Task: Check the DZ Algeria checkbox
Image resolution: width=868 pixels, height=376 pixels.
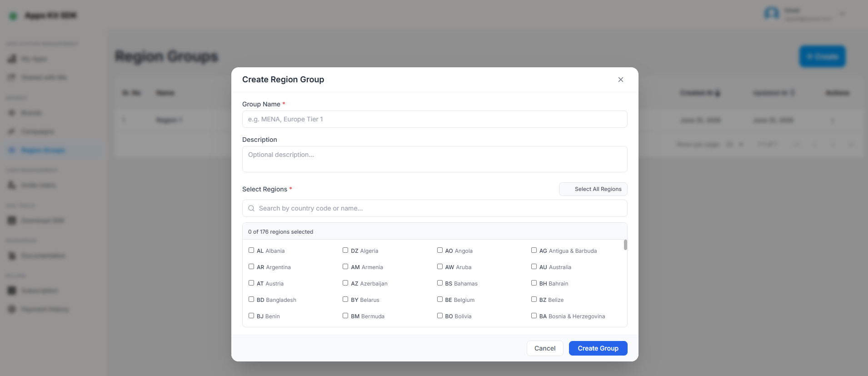Action: tap(345, 250)
